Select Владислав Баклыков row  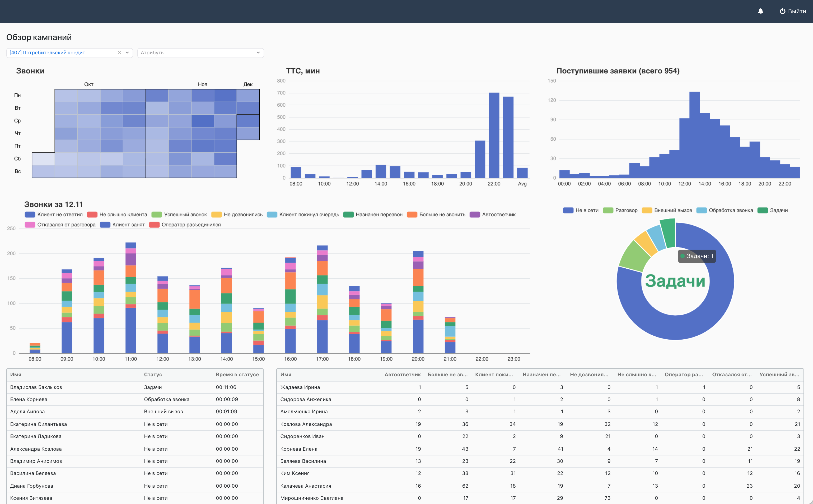click(x=135, y=387)
